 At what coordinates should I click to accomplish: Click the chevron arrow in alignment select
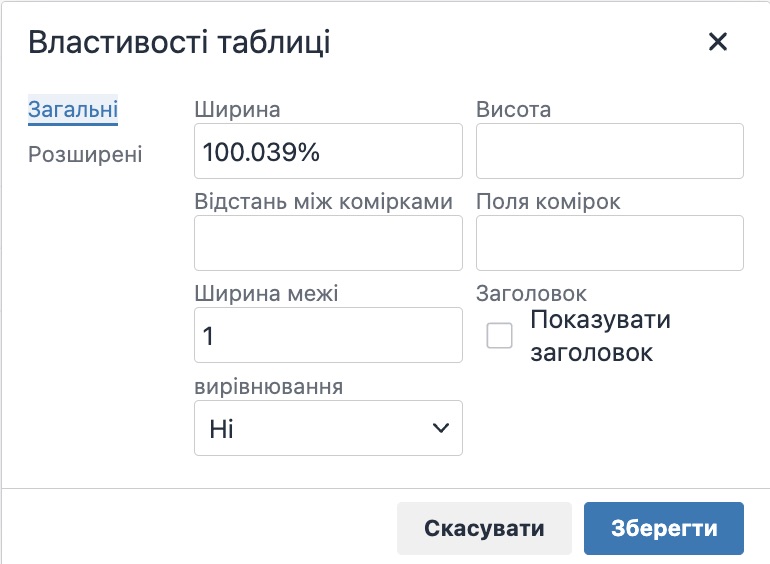pyautogui.click(x=440, y=428)
